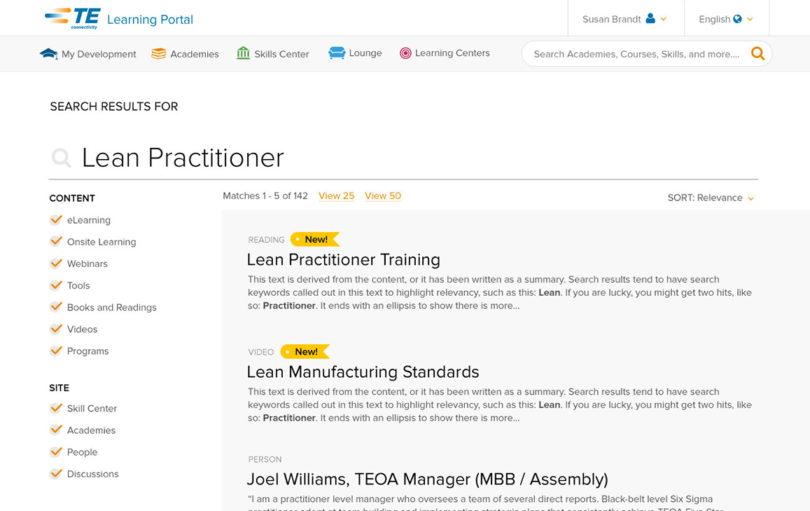Click the TE Connectivity logo
This screenshot has width=810, height=511.
pos(73,18)
